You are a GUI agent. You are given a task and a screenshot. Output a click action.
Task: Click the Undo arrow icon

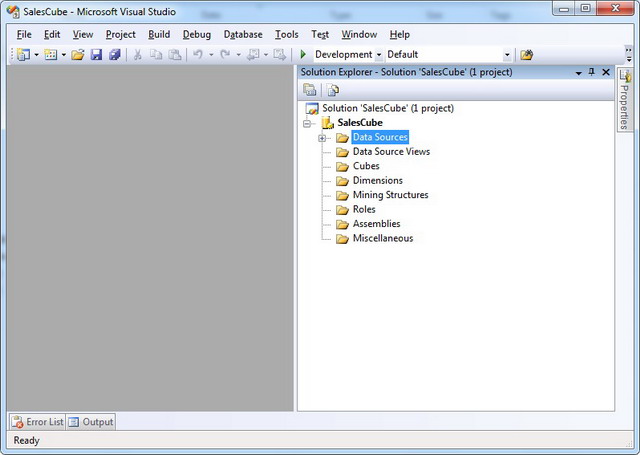[x=198, y=54]
